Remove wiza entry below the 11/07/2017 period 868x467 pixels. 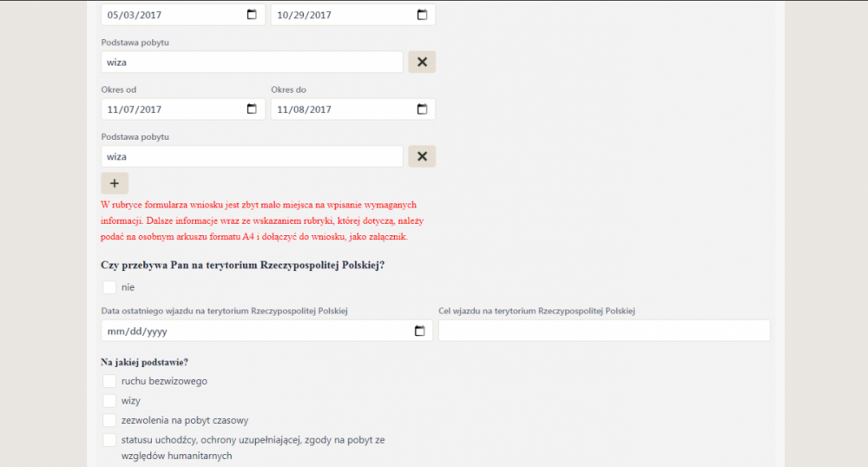[422, 156]
